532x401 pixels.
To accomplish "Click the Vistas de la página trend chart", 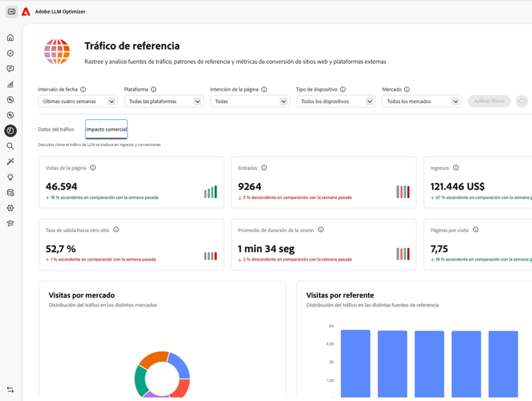I will pos(211,192).
